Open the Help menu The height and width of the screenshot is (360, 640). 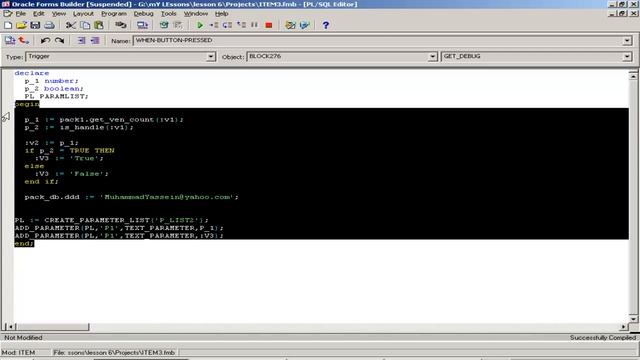pyautogui.click(x=222, y=14)
